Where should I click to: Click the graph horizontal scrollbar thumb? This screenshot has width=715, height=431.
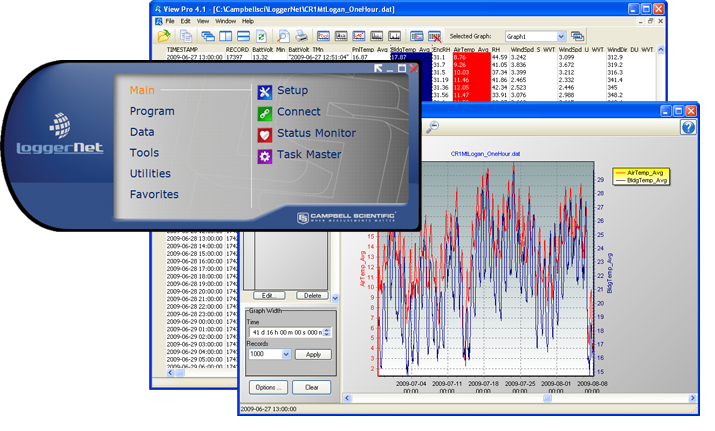[547, 398]
